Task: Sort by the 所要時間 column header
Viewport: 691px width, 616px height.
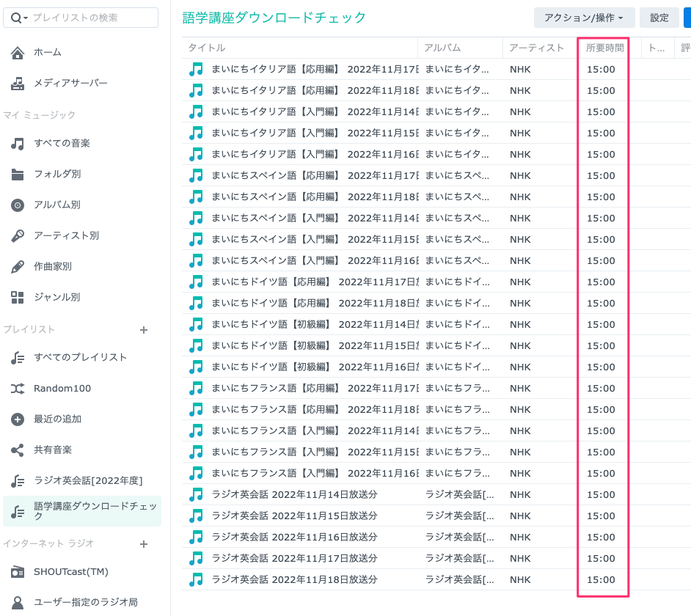Action: point(604,48)
